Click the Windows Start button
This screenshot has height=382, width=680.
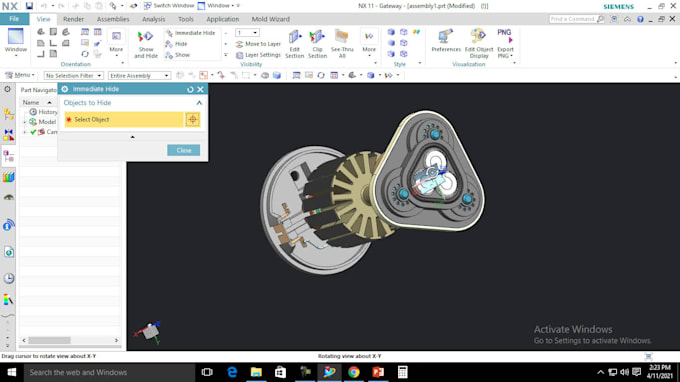[12, 372]
